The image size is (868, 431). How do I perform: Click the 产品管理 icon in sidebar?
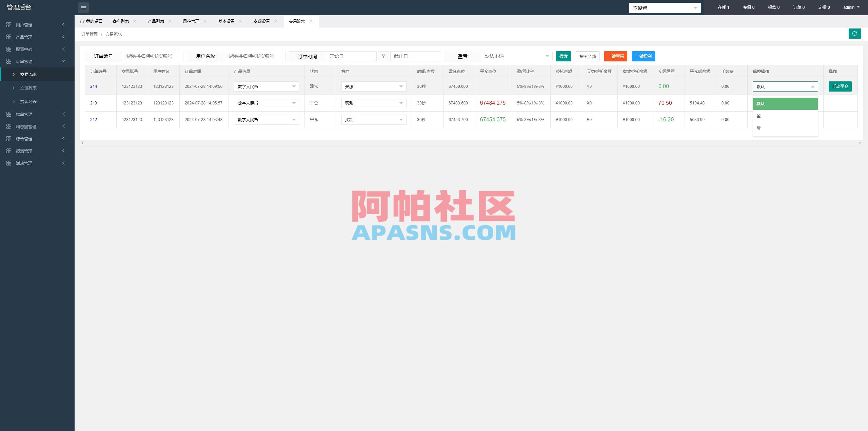(9, 37)
